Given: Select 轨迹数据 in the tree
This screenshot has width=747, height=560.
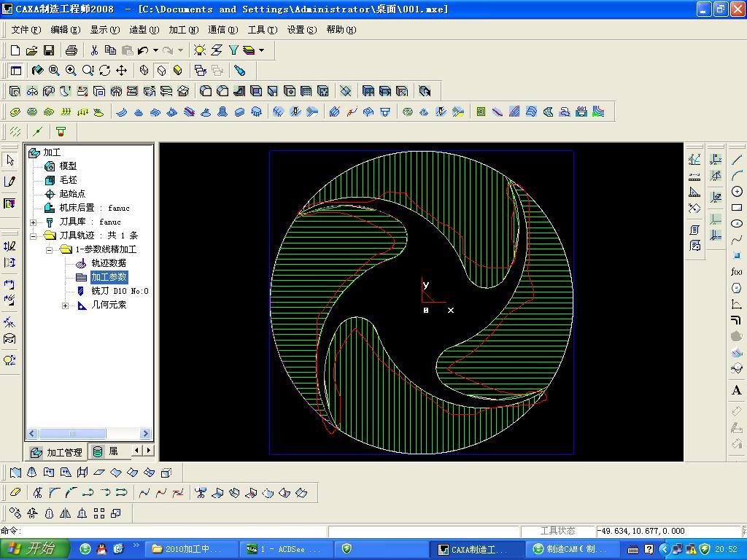Looking at the screenshot, I should tap(108, 263).
